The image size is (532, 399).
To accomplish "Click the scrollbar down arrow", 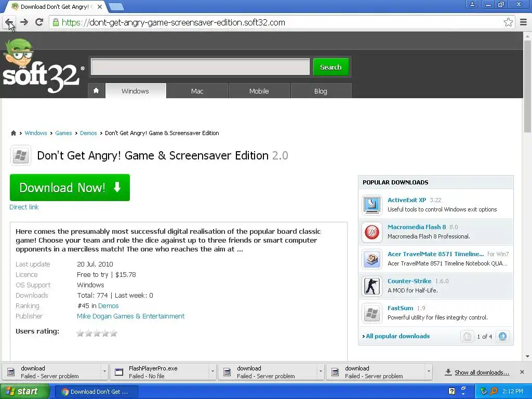I will pyautogui.click(x=527, y=356).
